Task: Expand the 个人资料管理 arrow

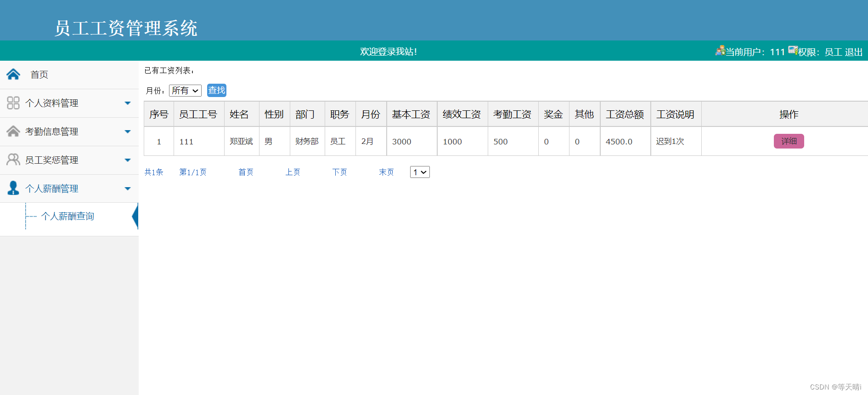Action: pyautogui.click(x=128, y=103)
